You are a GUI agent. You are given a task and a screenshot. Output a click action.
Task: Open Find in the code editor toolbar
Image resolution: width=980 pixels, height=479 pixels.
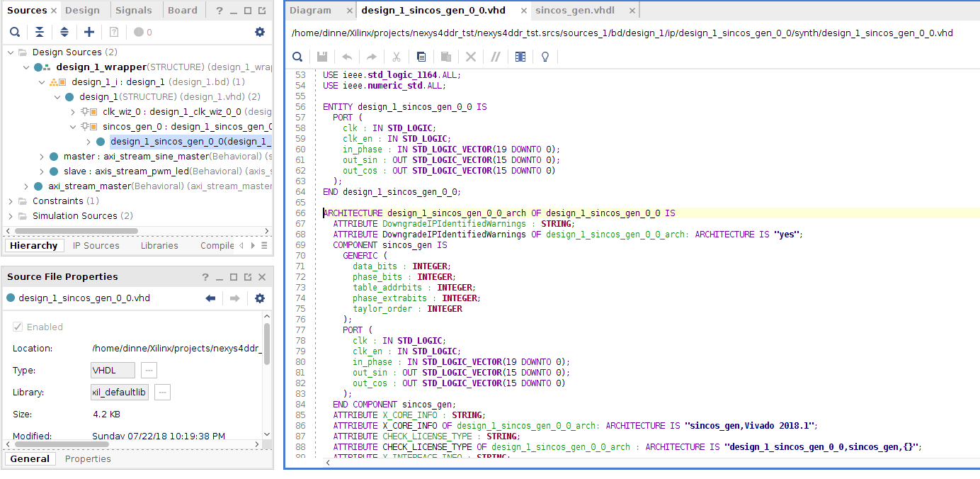click(297, 57)
